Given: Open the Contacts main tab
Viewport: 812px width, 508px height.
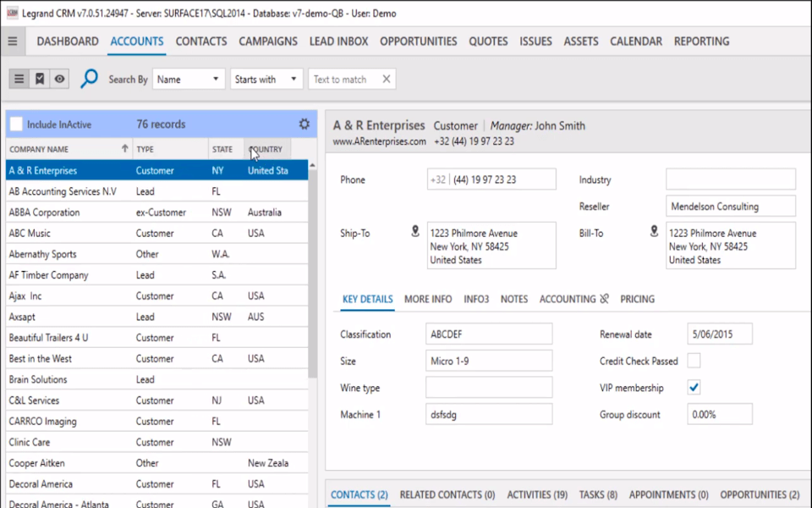Looking at the screenshot, I should 201,41.
